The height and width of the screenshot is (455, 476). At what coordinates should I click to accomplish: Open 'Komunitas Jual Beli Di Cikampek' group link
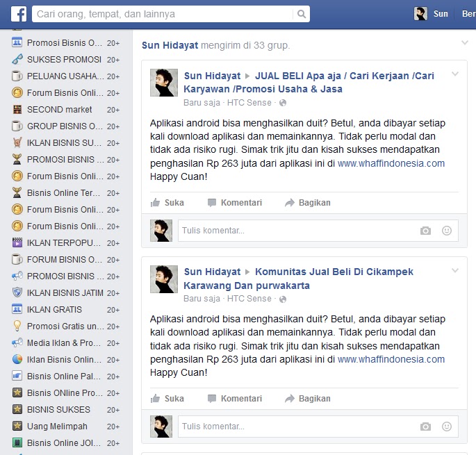[298, 279]
